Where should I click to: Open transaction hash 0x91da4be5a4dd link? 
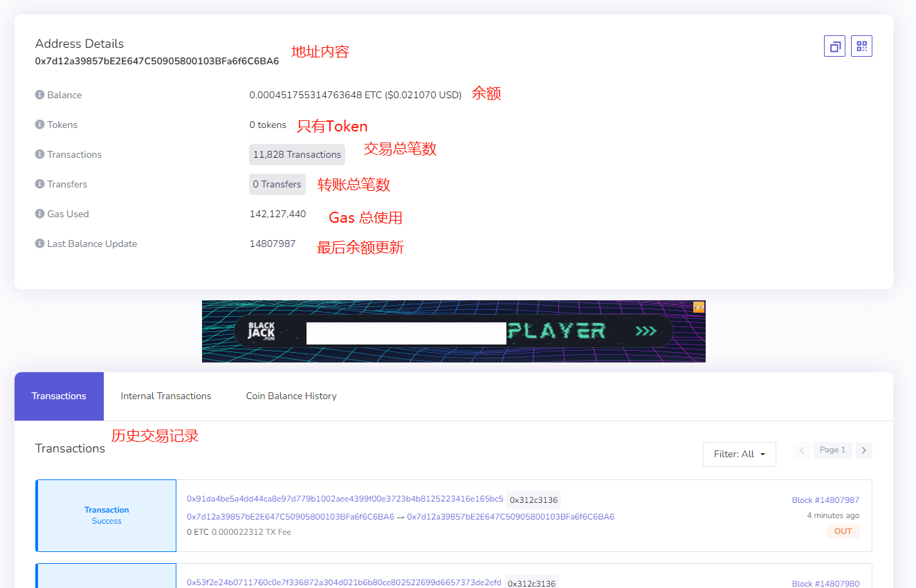345,499
